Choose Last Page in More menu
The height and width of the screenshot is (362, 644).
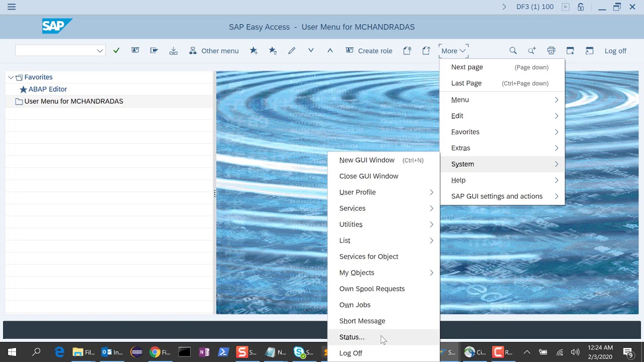pos(502,83)
